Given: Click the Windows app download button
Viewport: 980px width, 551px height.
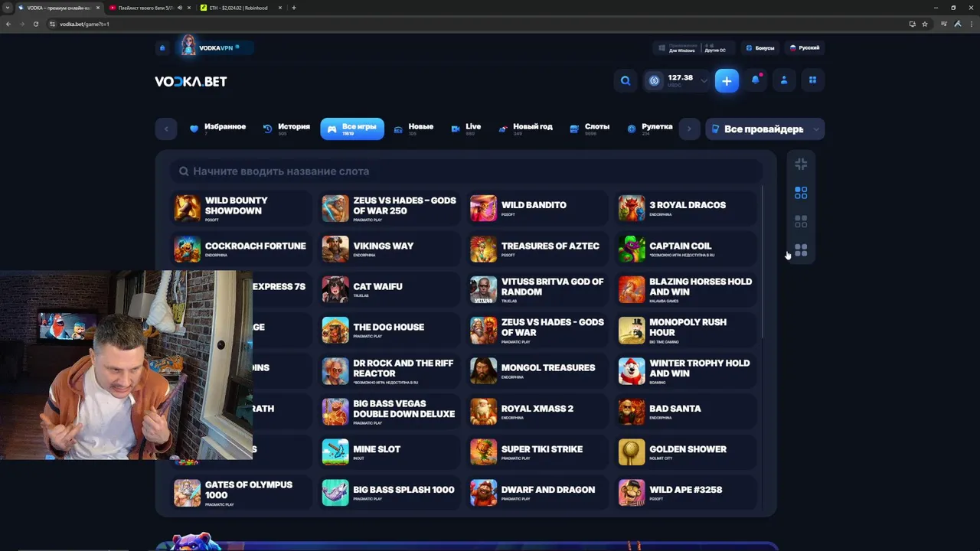Looking at the screenshot, I should click(678, 47).
